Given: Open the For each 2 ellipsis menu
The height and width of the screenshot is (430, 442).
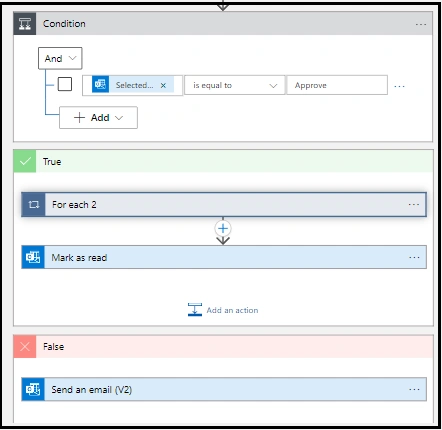Looking at the screenshot, I should (x=414, y=205).
